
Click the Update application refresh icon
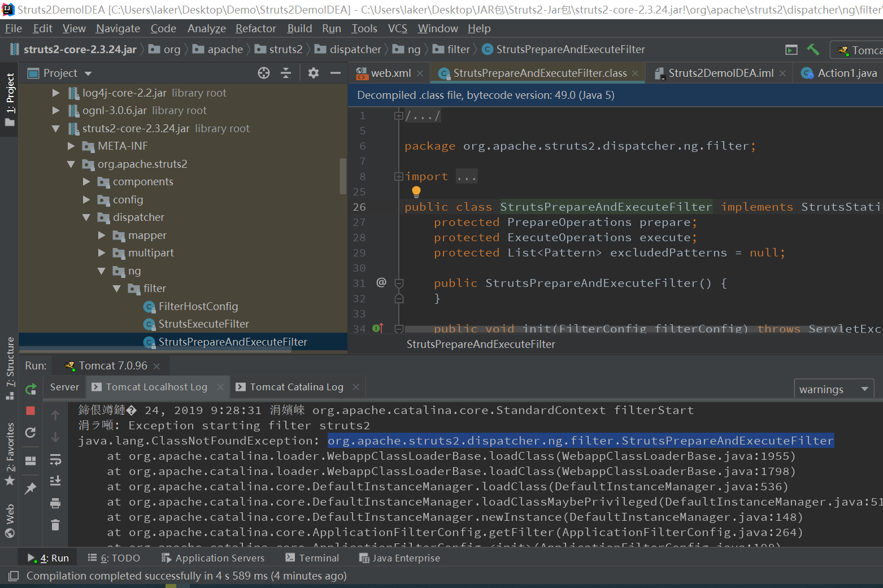[x=31, y=433]
